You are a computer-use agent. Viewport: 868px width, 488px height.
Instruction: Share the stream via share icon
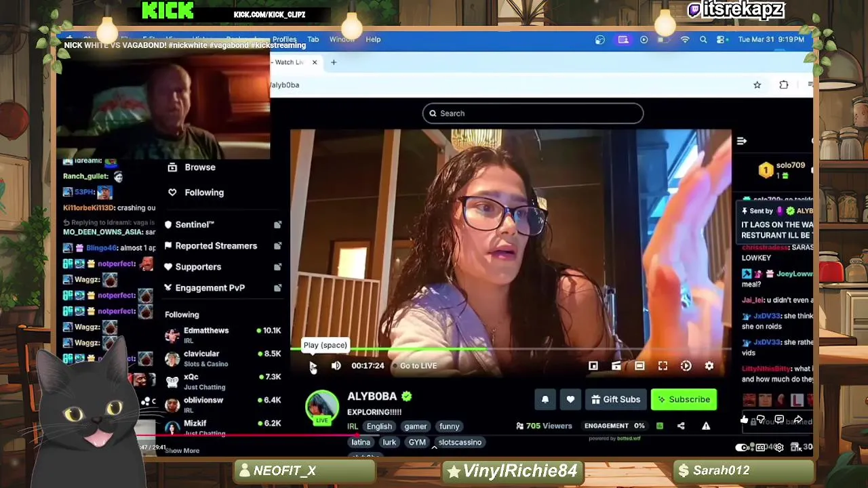[x=681, y=426]
